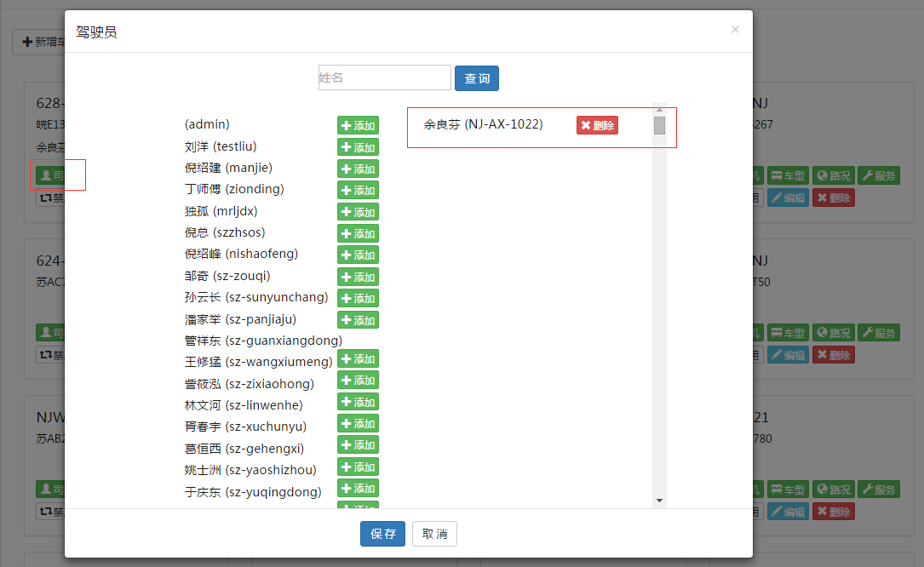Click the scrollbar up arrow in the driver panel

pos(659,109)
